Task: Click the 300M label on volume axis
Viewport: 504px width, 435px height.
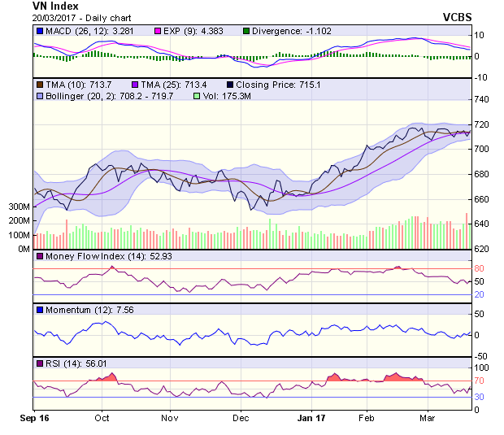Action: pos(18,207)
